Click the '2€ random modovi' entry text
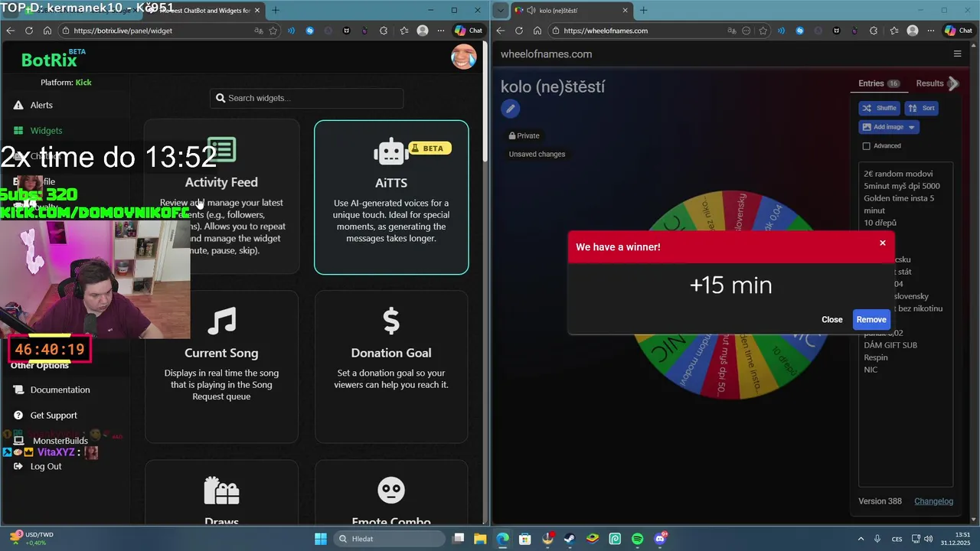This screenshot has height=551, width=980. pos(898,174)
